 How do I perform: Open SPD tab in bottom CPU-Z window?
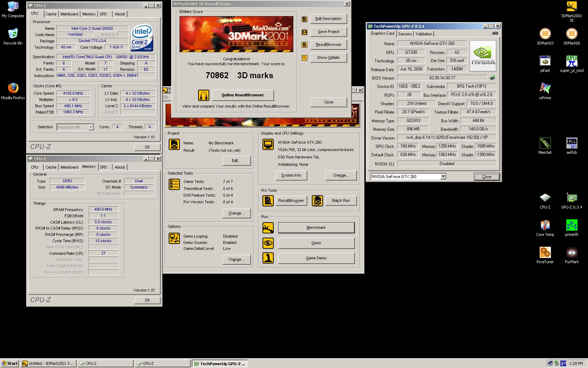103,167
